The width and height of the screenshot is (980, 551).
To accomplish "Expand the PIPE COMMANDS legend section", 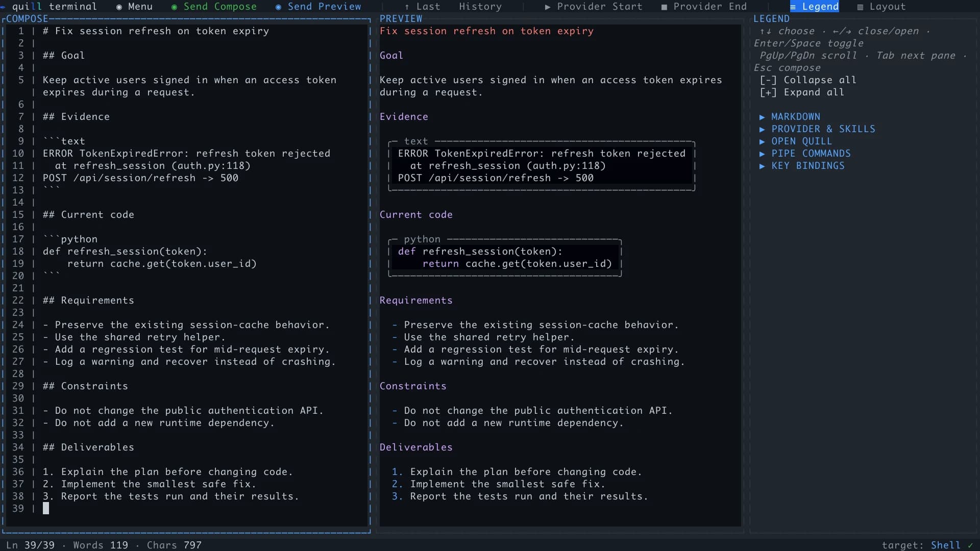I will pos(805,154).
